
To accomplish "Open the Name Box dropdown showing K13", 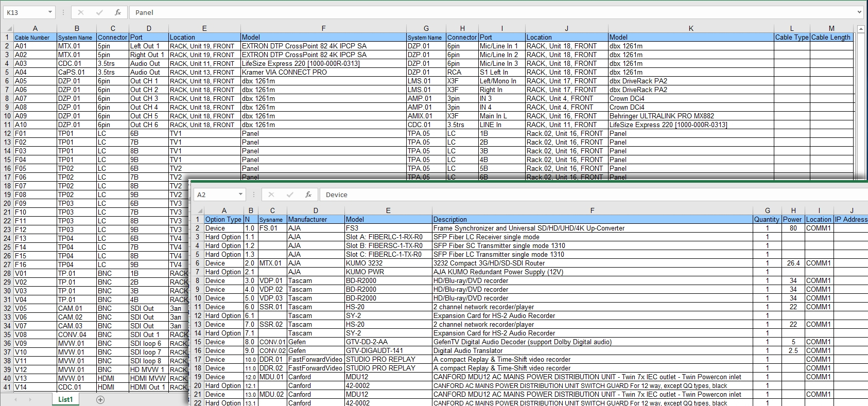I will click(50, 12).
